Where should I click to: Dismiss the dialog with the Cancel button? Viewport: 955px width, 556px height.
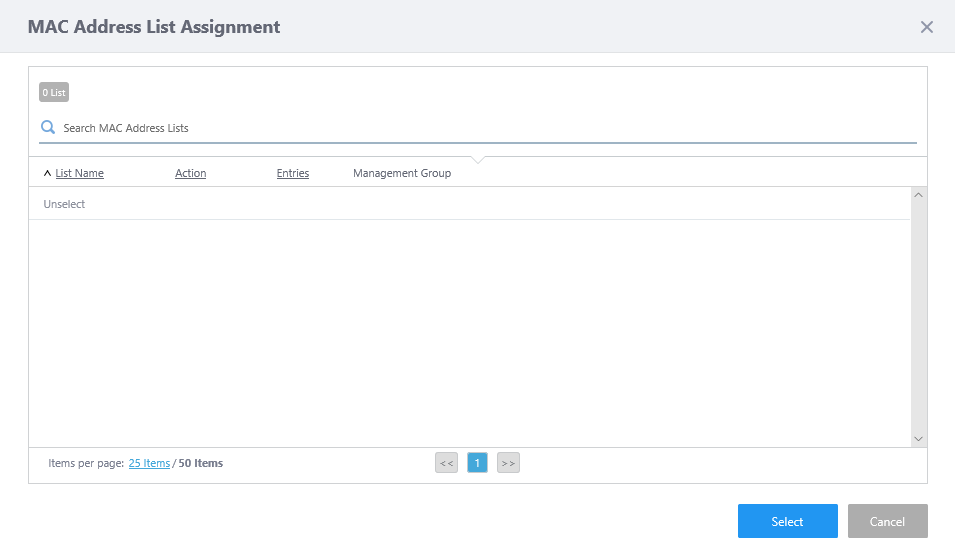[887, 521]
